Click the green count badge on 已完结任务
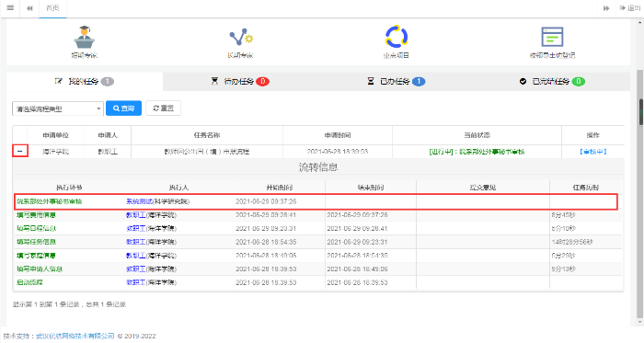Image resolution: width=644 pixels, height=343 pixels. (579, 82)
